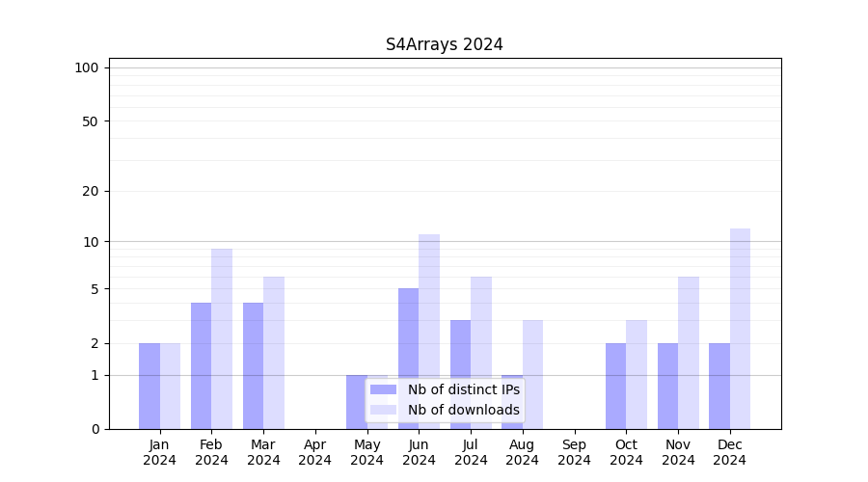Click the "Sep 2024" x-axis label

(574, 452)
